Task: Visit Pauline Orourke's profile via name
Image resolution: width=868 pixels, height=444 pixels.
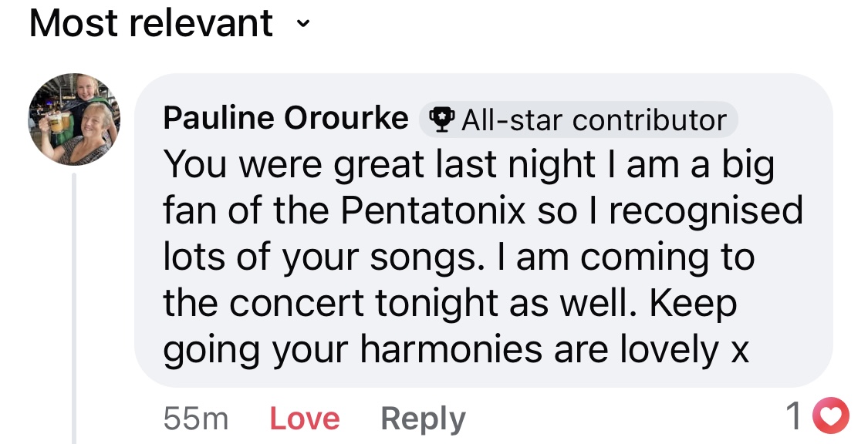Action: click(285, 119)
